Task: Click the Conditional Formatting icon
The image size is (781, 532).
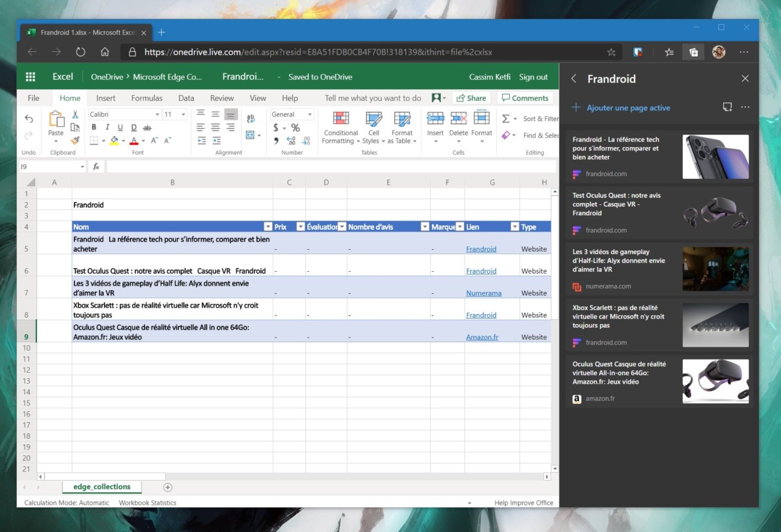Action: pos(341,118)
